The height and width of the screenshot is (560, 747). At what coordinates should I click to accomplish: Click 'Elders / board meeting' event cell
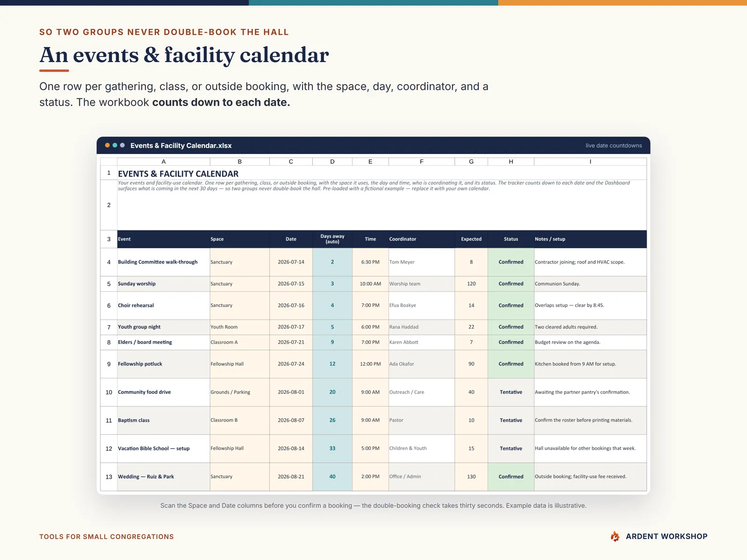[x=163, y=343]
